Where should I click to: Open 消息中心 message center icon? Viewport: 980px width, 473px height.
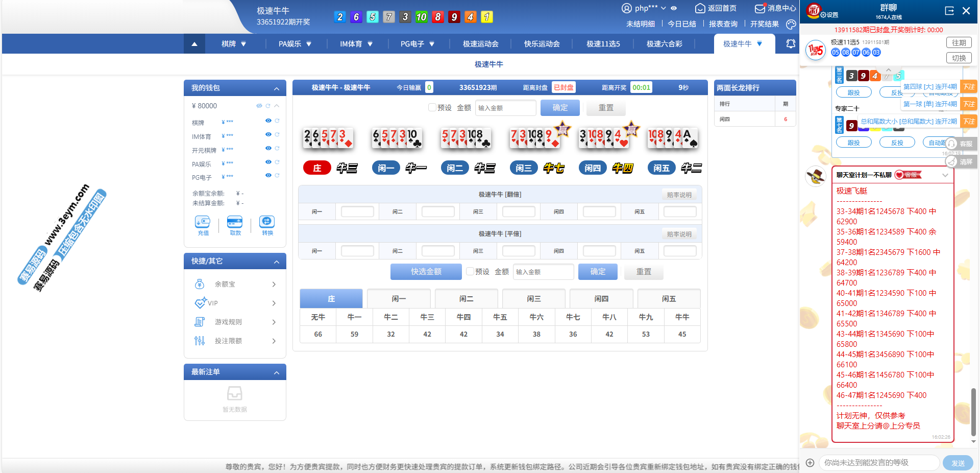[760, 8]
